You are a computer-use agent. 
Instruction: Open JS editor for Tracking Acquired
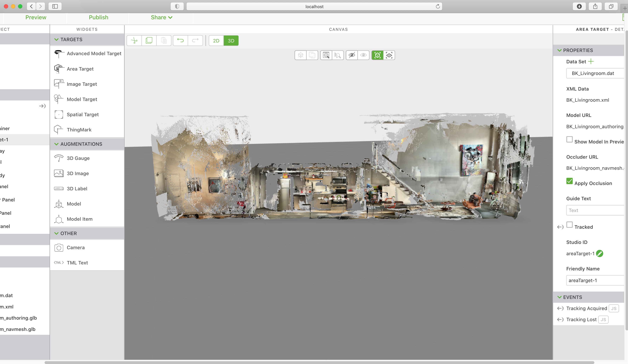[613, 308]
